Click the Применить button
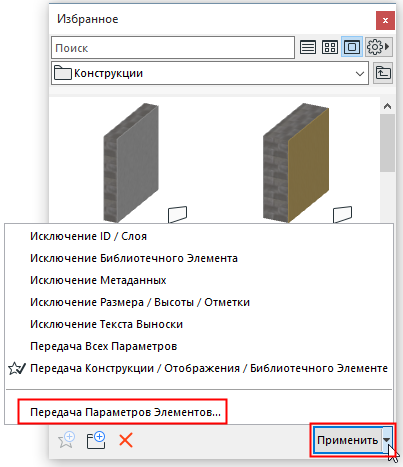 tap(348, 440)
